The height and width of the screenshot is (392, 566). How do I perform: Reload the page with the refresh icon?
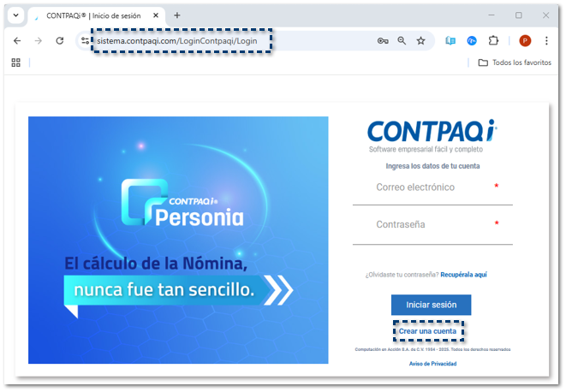coord(60,41)
